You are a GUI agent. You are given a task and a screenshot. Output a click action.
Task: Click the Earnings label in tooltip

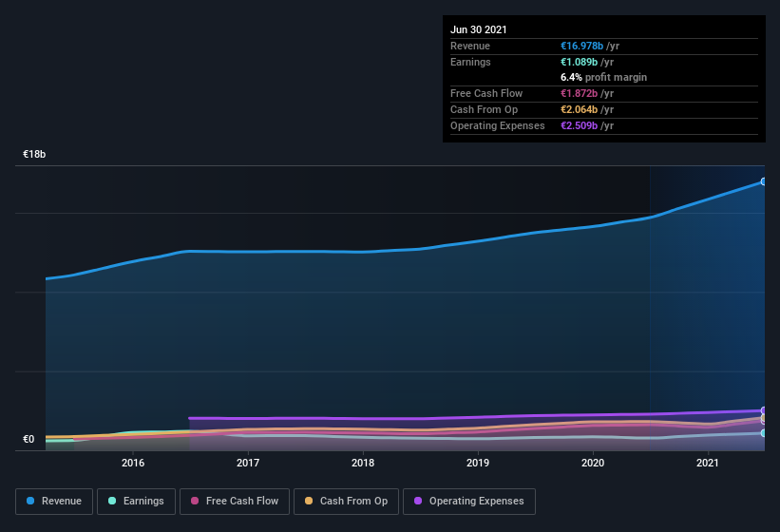[x=470, y=62]
